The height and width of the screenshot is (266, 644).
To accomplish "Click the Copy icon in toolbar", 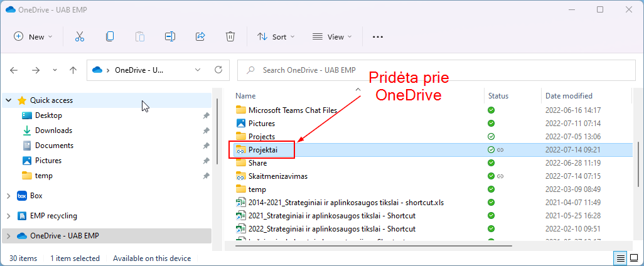I will (110, 37).
